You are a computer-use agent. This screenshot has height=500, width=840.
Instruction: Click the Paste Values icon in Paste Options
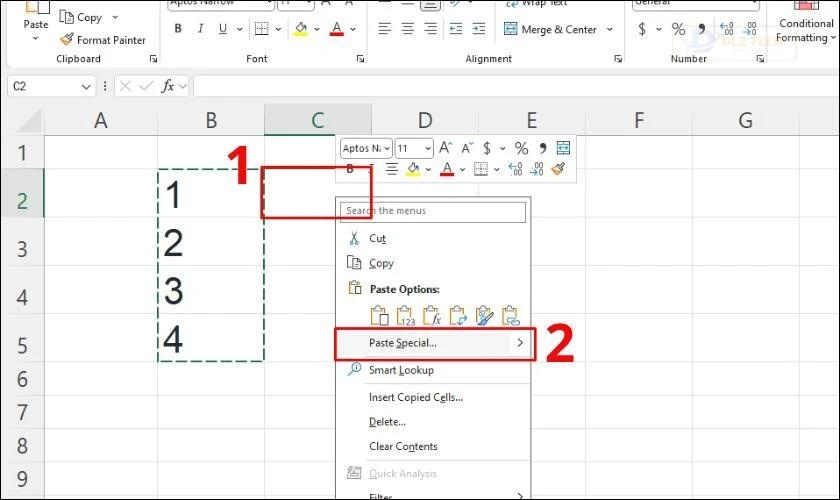click(406, 316)
